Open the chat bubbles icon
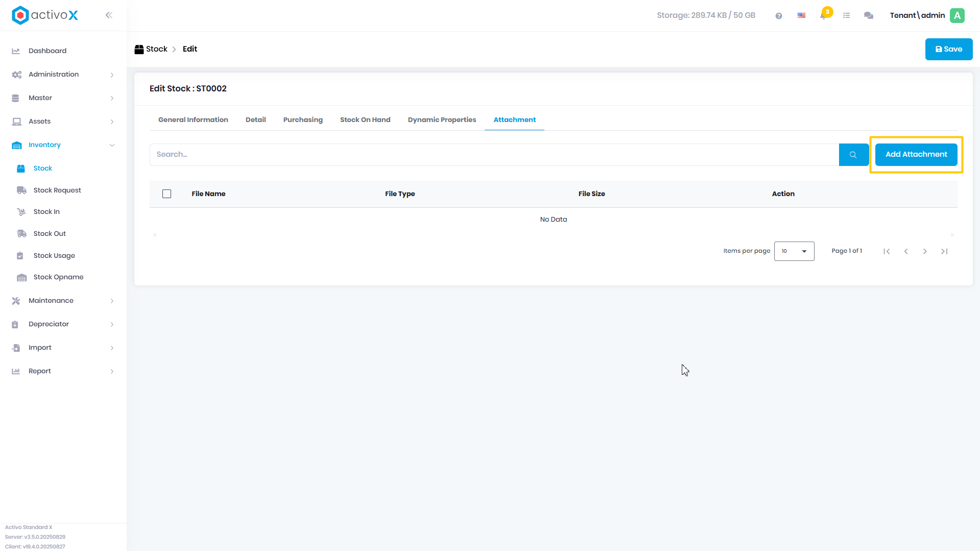The height and width of the screenshot is (551, 980). 869,16
